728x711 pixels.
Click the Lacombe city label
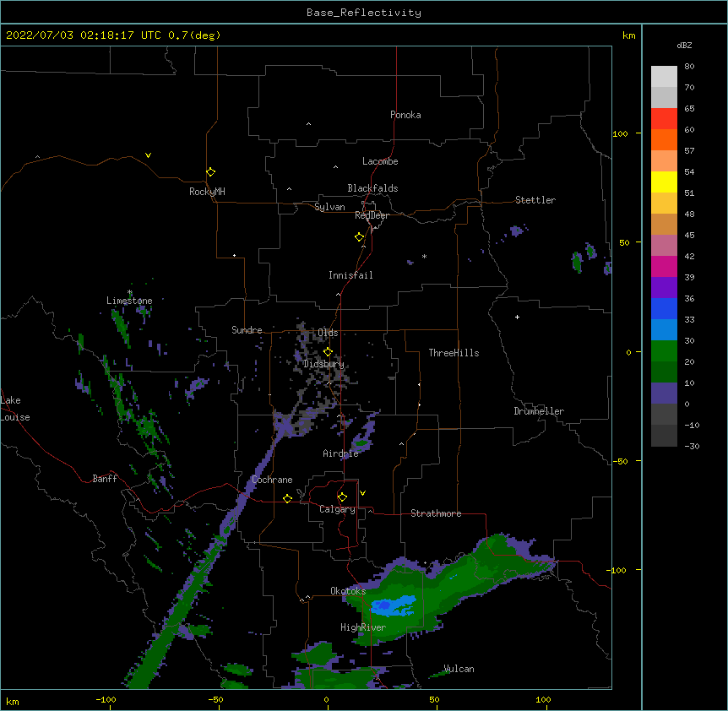tap(380, 161)
